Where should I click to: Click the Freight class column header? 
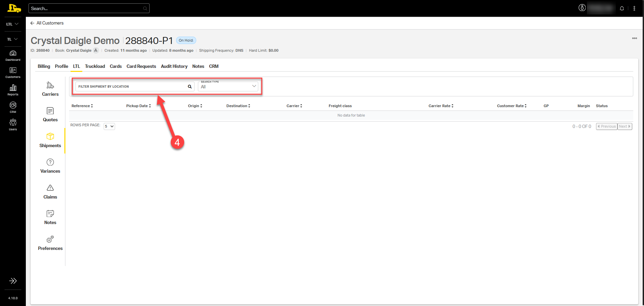tap(340, 106)
